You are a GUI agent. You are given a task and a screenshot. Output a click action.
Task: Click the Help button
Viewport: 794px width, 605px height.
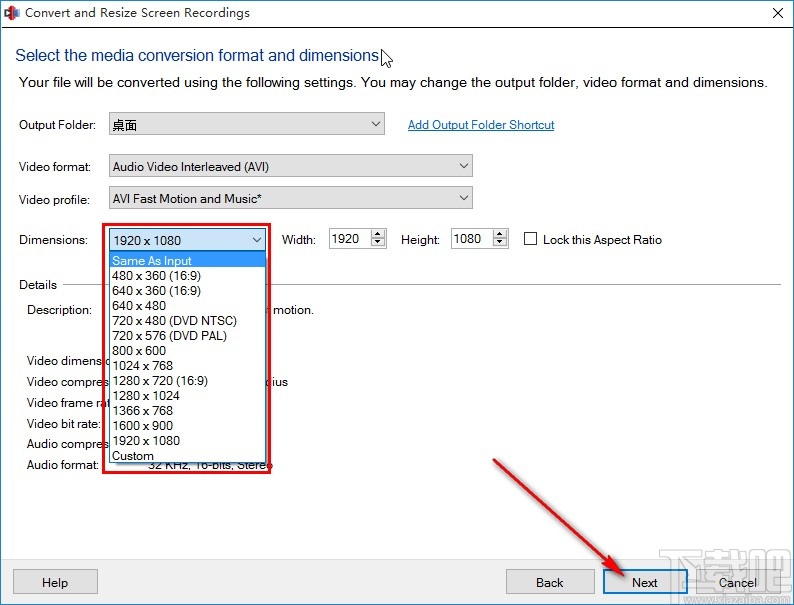coord(55,582)
